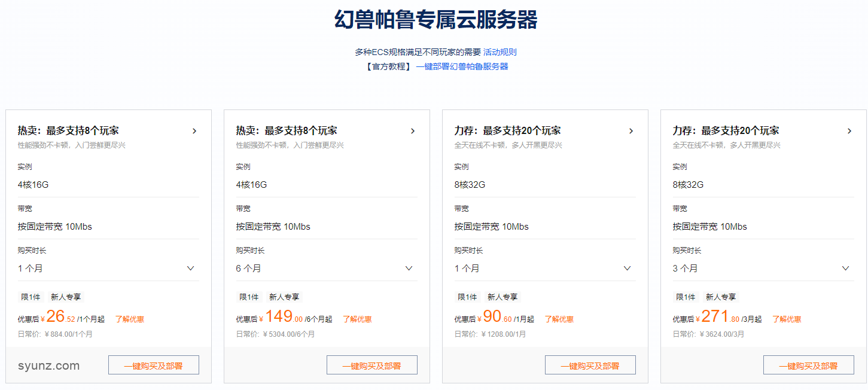Viewport: 868px width, 390px height.
Task: Click 一键购买及部署 in the ¥271.80 card
Action: 809,365
